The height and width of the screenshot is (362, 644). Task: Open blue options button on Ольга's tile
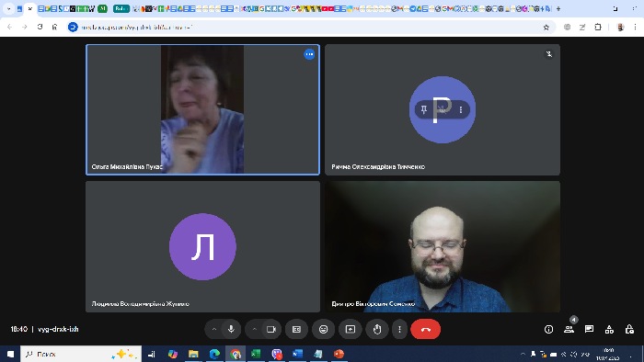point(309,54)
